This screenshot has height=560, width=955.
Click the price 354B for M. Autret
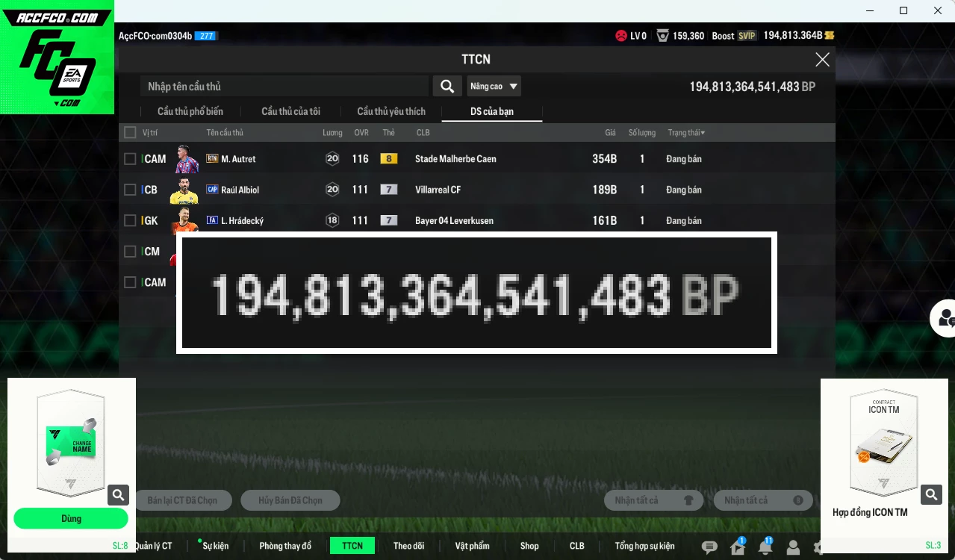click(x=604, y=159)
